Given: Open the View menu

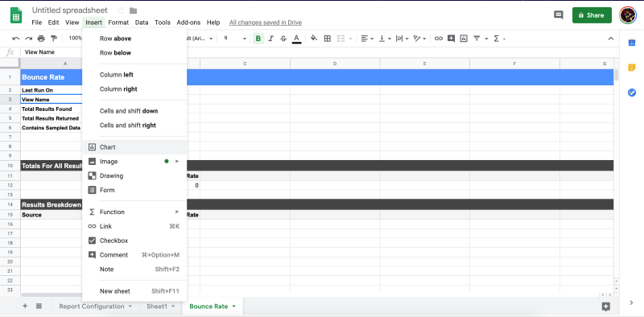Looking at the screenshot, I should (x=72, y=23).
